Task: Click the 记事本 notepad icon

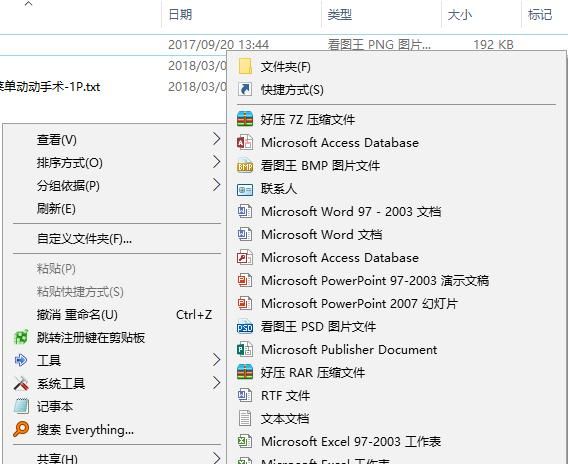Action: coord(21,406)
